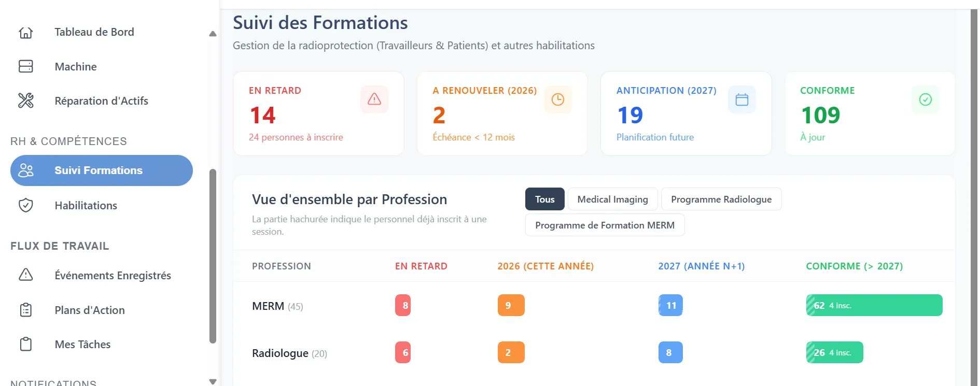Click the Machine server icon
Screen dimensions: 980x386
point(26,66)
